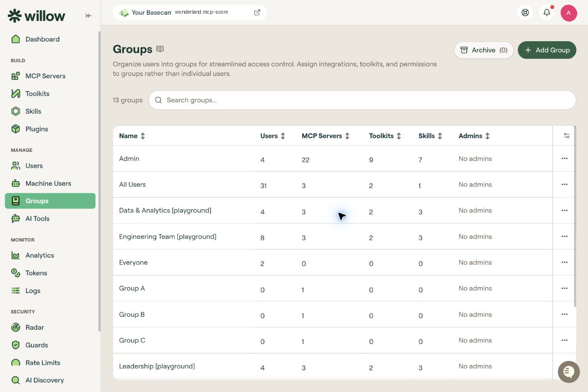Open Data & Analytics [playground] group
The width and height of the screenshot is (588, 392).
pyautogui.click(x=333, y=210)
